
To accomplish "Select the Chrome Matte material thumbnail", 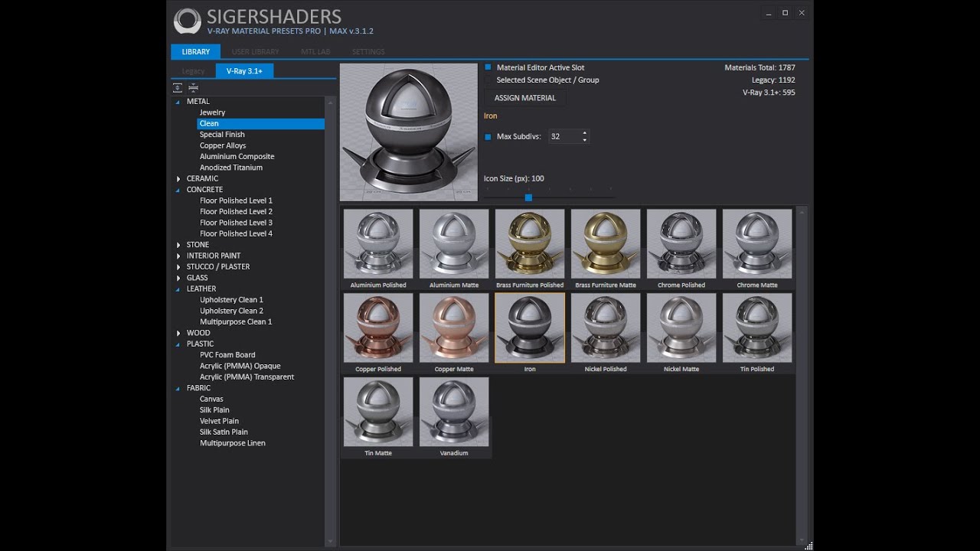I will (x=757, y=244).
